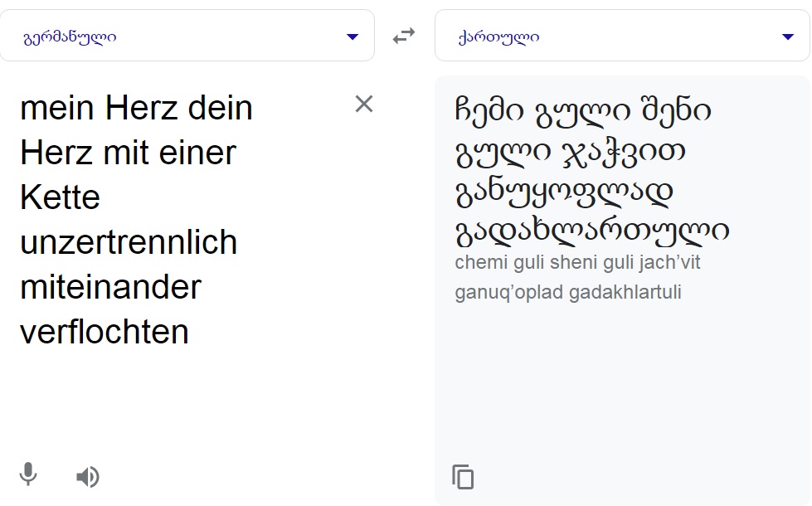Viewport: 812px width, 506px height.
Task: Click the phrase 'mein Herz dein Herz'
Action: pos(137,106)
